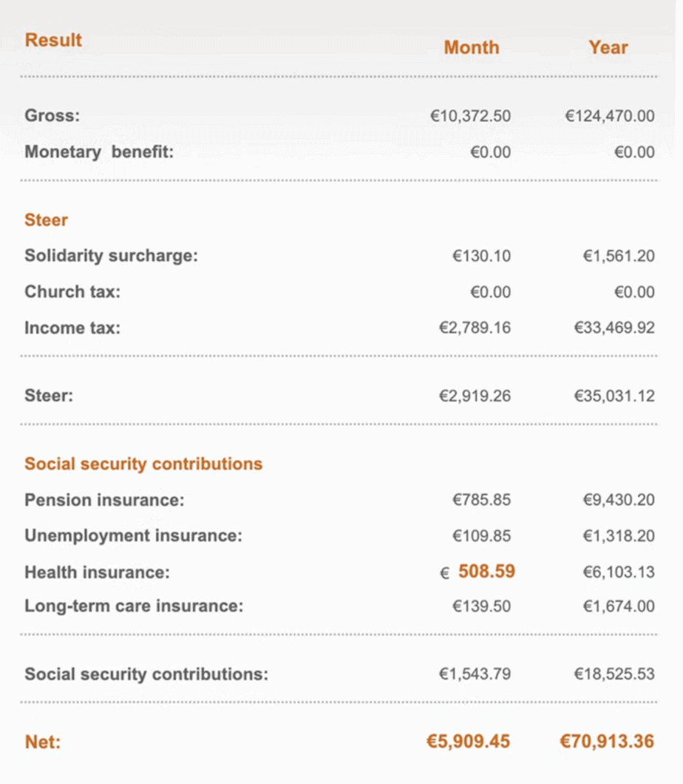Select the Year column header

pos(608,48)
